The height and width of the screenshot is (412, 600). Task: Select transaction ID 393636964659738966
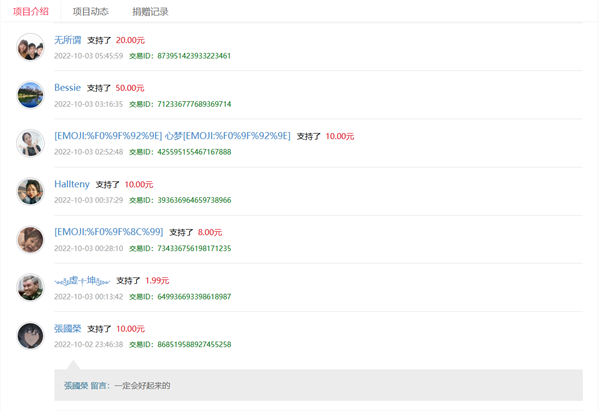click(194, 200)
